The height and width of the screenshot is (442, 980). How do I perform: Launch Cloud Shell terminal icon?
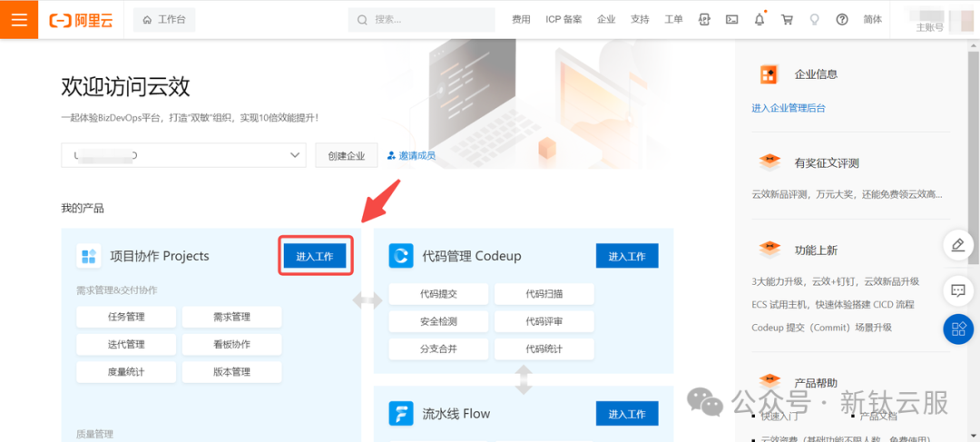[x=732, y=19]
